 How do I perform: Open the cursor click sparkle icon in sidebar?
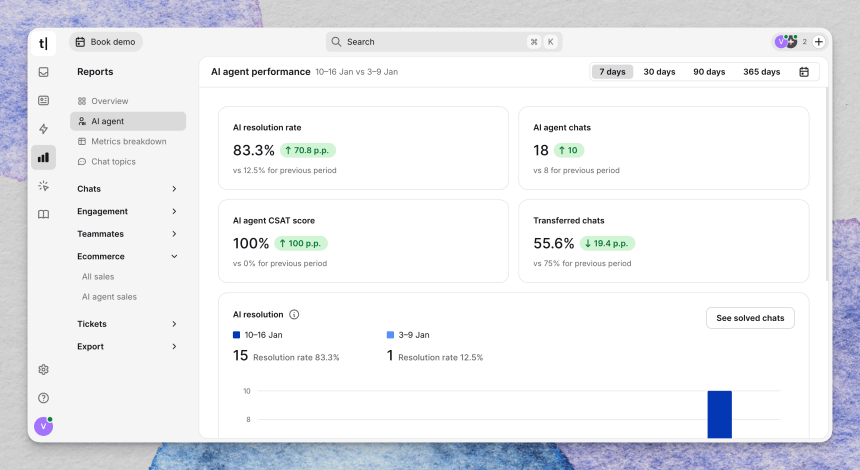point(43,186)
